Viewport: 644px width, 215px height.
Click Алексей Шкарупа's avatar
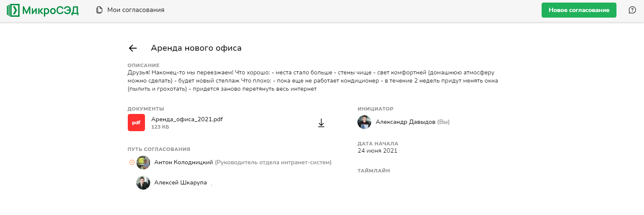pos(143,183)
